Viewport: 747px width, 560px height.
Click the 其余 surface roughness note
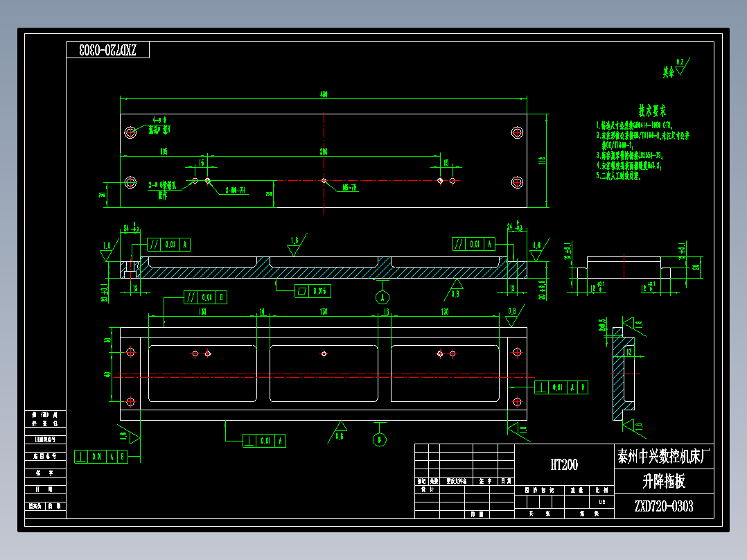point(669,72)
